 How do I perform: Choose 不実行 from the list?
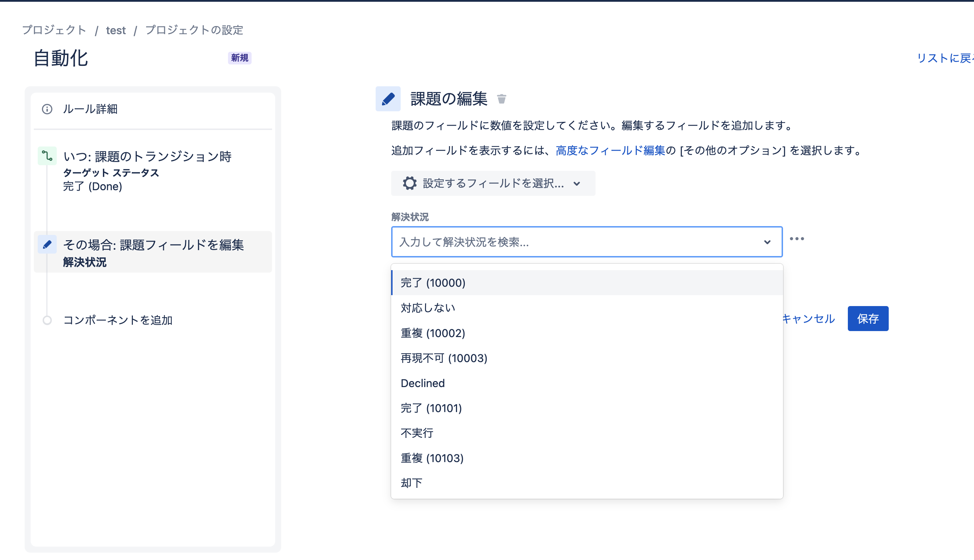coord(587,433)
